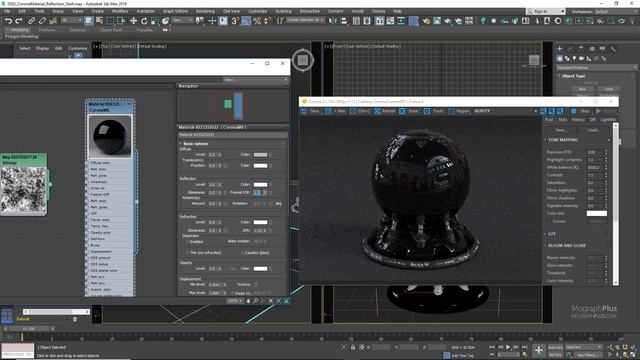
Task: Select the Freeform ribbon tab
Action: pyautogui.click(x=47, y=30)
